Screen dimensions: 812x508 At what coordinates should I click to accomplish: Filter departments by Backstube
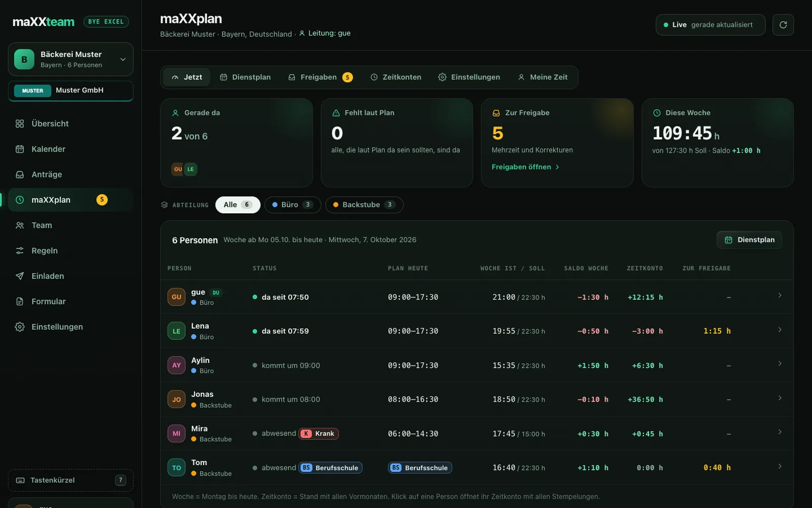point(364,205)
